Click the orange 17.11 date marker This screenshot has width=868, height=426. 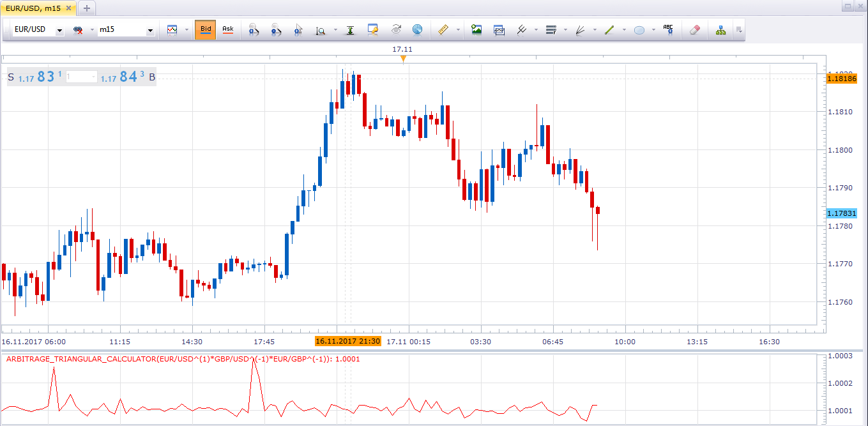tap(403, 59)
